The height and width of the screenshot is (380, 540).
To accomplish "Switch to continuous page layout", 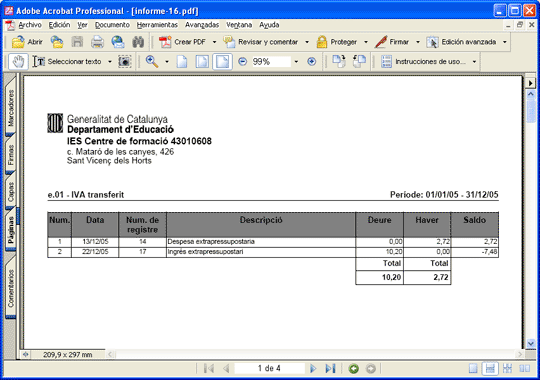I will coord(490,369).
